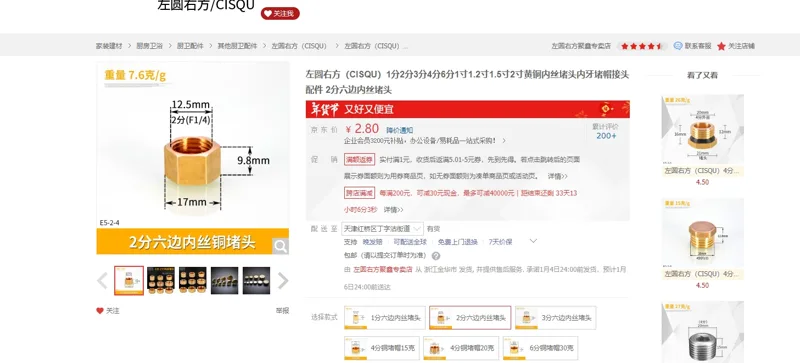Show previous thumbnails with left arrow
This screenshot has height=363, width=800.
[x=103, y=280]
